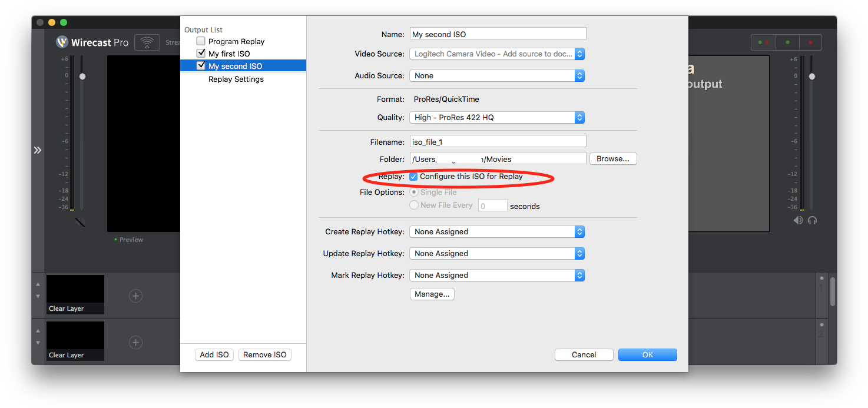Open the Create Replay Hotkey dropdown
The width and height of the screenshot is (868, 408).
(x=497, y=232)
